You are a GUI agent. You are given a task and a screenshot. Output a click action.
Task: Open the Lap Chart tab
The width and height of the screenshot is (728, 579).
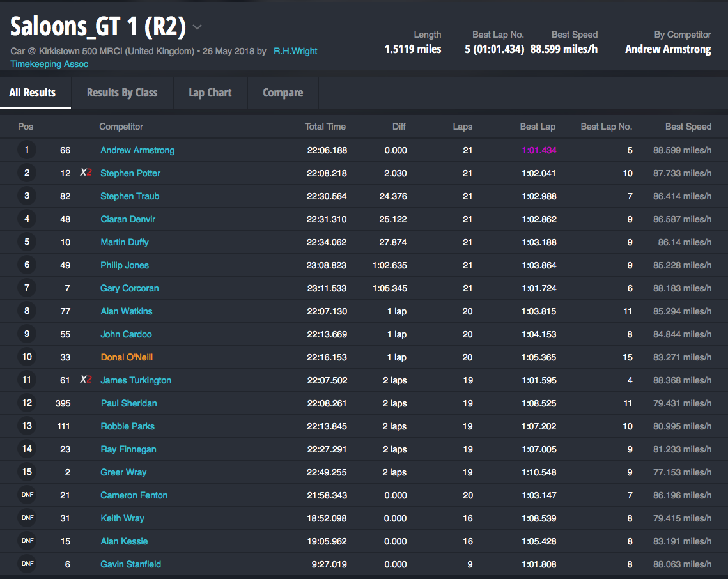coord(210,93)
